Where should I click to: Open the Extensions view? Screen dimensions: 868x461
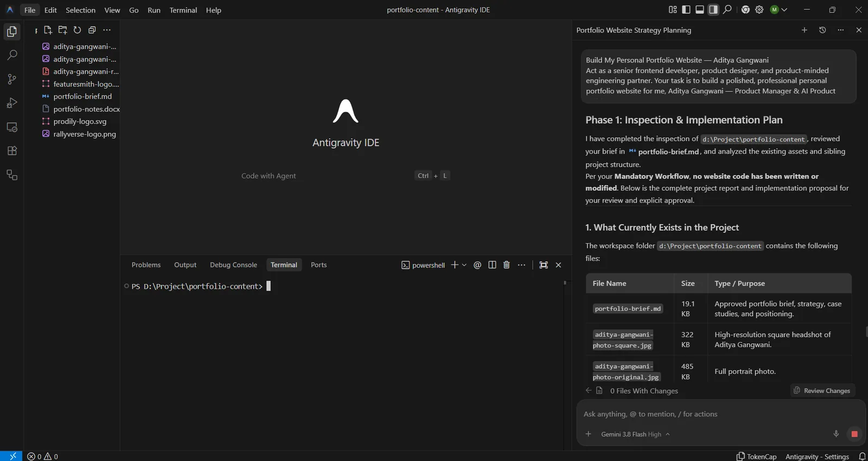(12, 151)
